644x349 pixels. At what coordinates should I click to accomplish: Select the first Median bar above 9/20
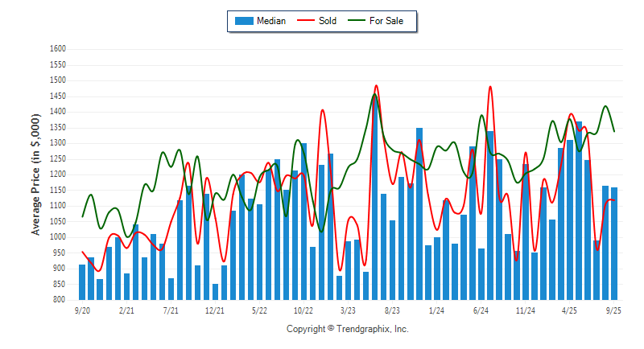[x=82, y=281]
